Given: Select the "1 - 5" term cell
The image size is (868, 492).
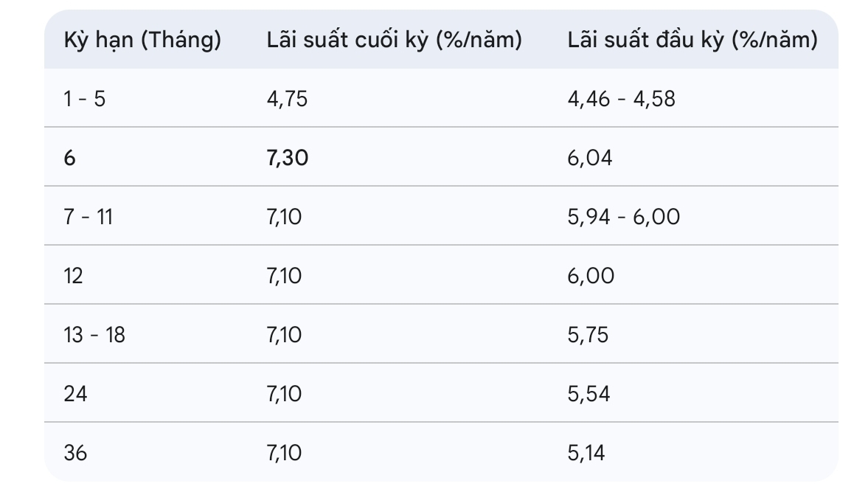Looking at the screenshot, I should (x=85, y=99).
